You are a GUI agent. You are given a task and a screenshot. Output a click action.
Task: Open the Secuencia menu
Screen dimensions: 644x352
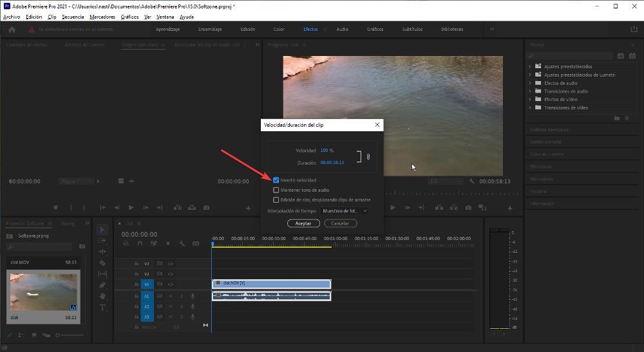(73, 17)
